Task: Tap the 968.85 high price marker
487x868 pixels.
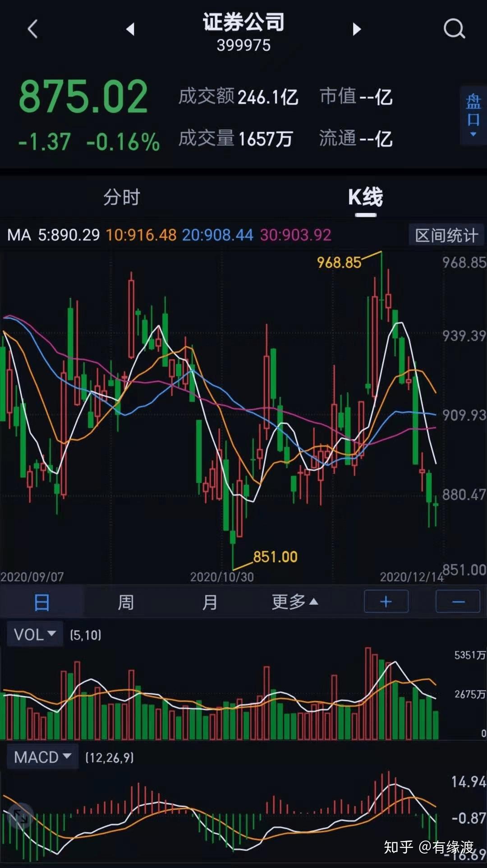Action: coord(339,262)
